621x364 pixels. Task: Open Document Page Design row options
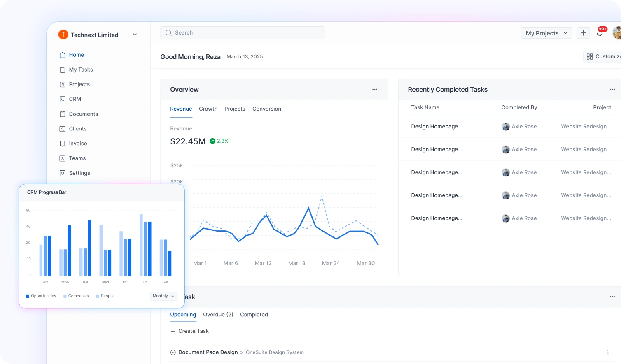[x=608, y=352]
